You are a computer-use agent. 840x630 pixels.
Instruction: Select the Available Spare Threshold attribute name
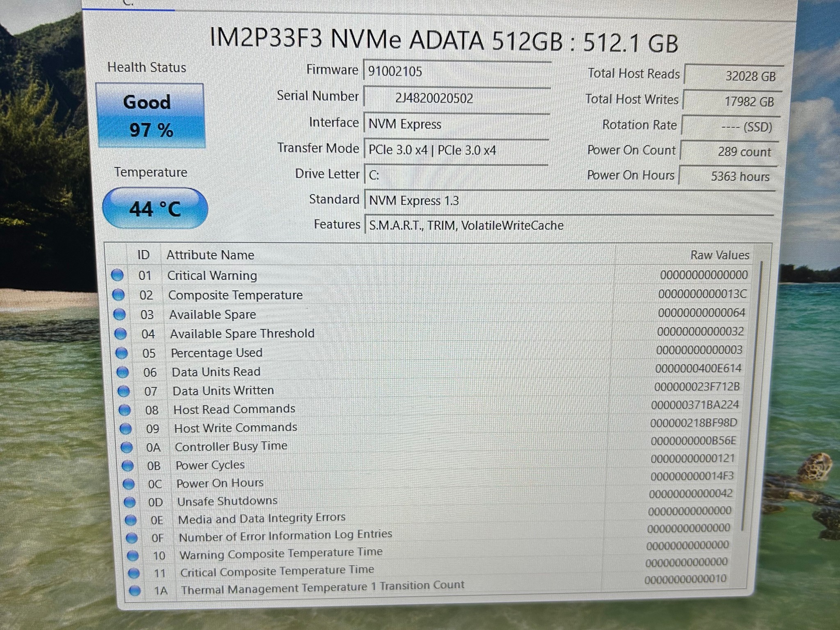pyautogui.click(x=242, y=333)
